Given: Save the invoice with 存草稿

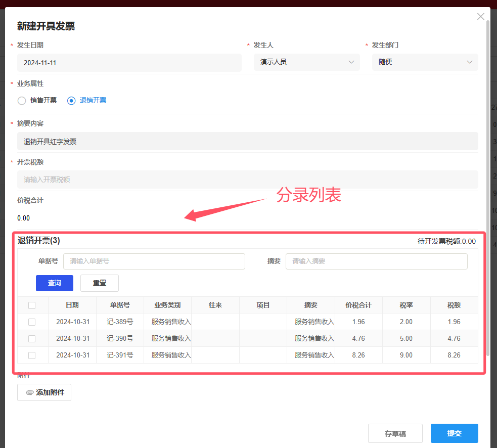Looking at the screenshot, I should (x=395, y=433).
